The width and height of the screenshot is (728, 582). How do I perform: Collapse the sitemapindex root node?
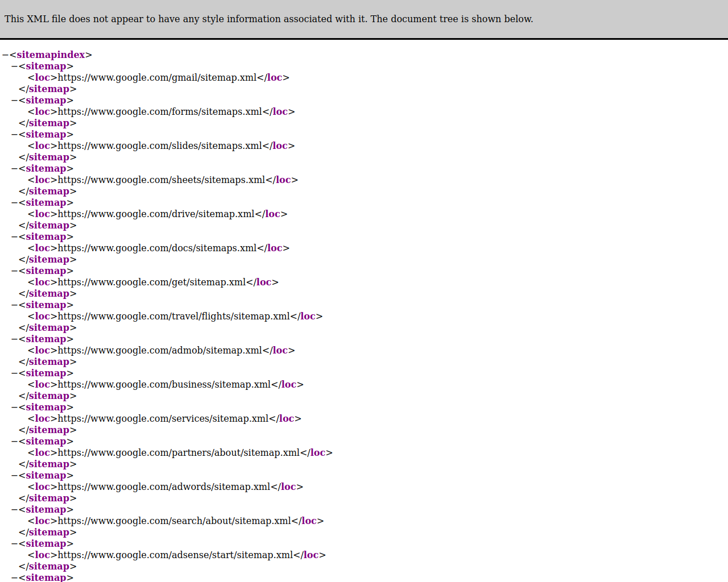[5, 55]
